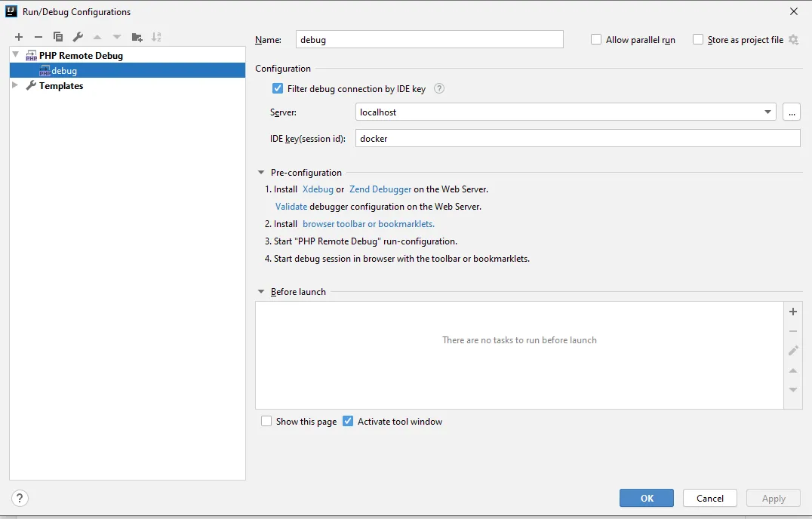The width and height of the screenshot is (812, 519).
Task: Collapse the Before launch section
Action: (261, 291)
